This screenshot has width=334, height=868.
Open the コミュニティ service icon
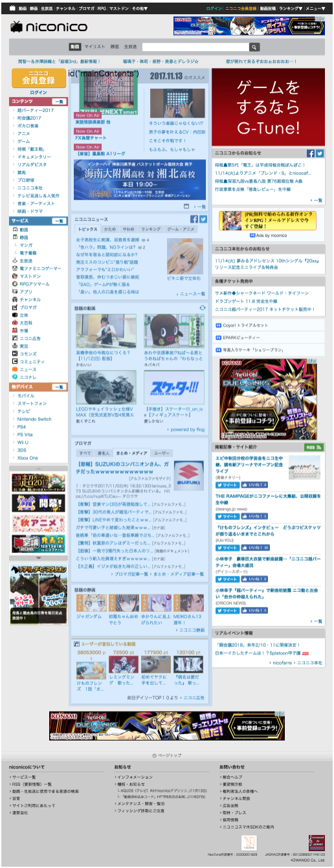coord(14,362)
